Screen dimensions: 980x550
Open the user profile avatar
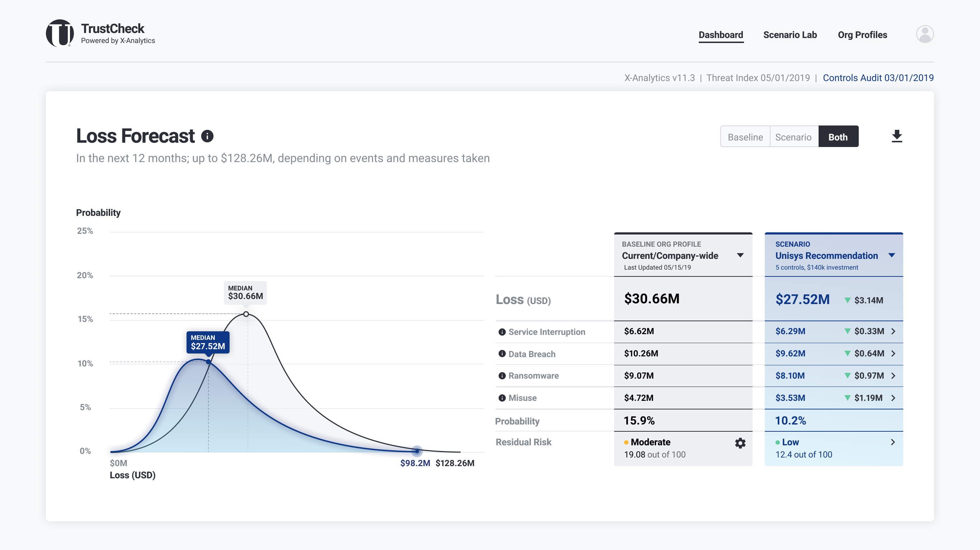click(x=924, y=34)
